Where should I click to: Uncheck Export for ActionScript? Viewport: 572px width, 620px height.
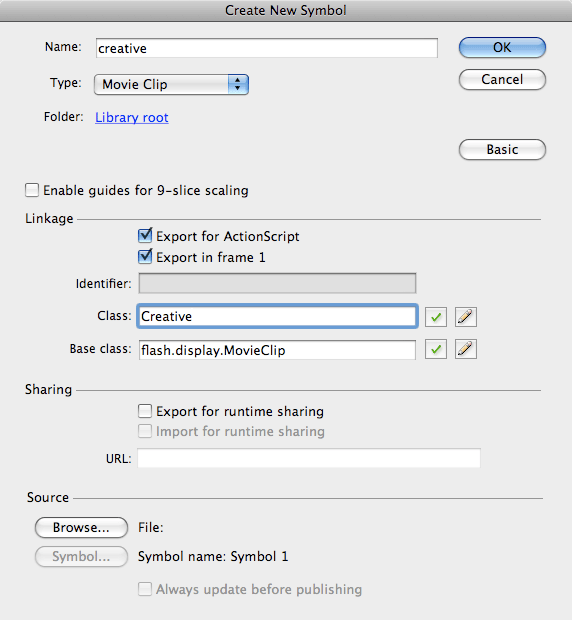click(x=145, y=236)
